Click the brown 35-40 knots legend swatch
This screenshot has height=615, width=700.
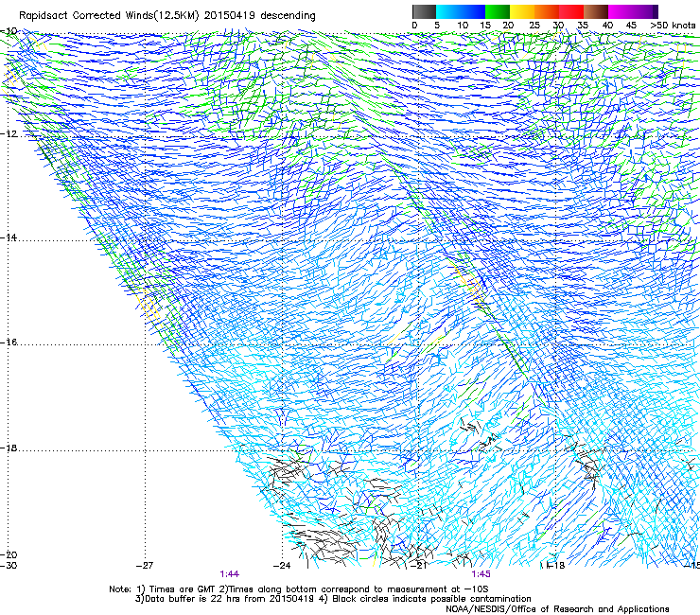tap(596, 11)
